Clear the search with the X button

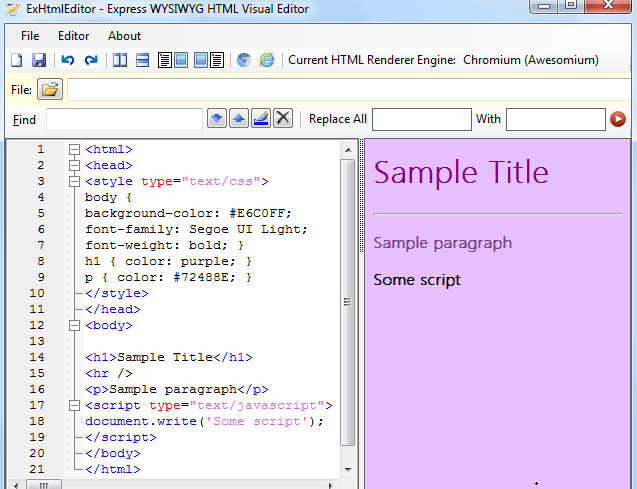pos(283,119)
